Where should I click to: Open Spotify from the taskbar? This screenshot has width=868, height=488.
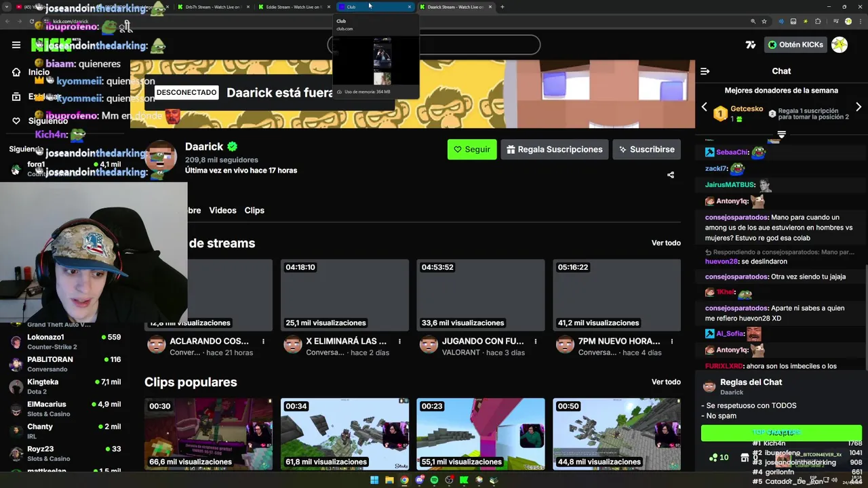(434, 480)
